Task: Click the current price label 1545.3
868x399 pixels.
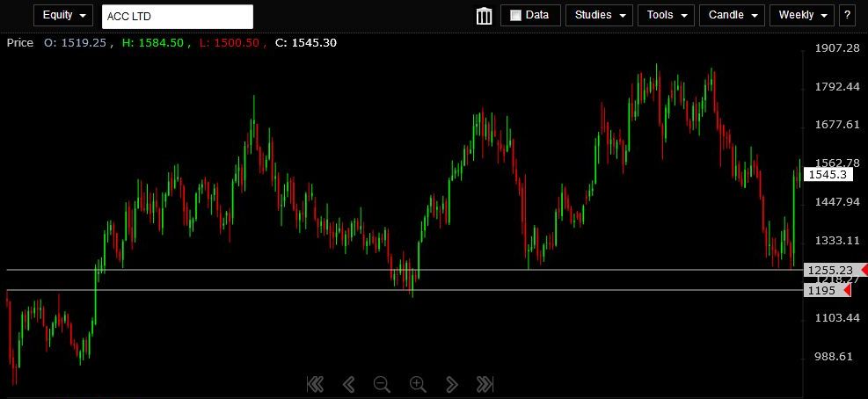Action: pos(828,175)
